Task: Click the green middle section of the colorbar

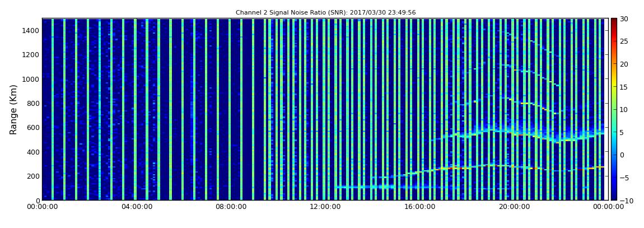Action: point(614,109)
